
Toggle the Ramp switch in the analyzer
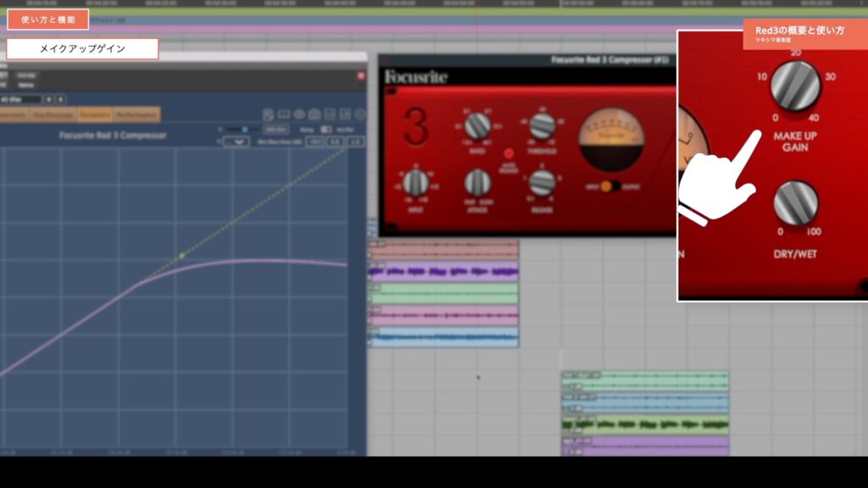(x=326, y=130)
